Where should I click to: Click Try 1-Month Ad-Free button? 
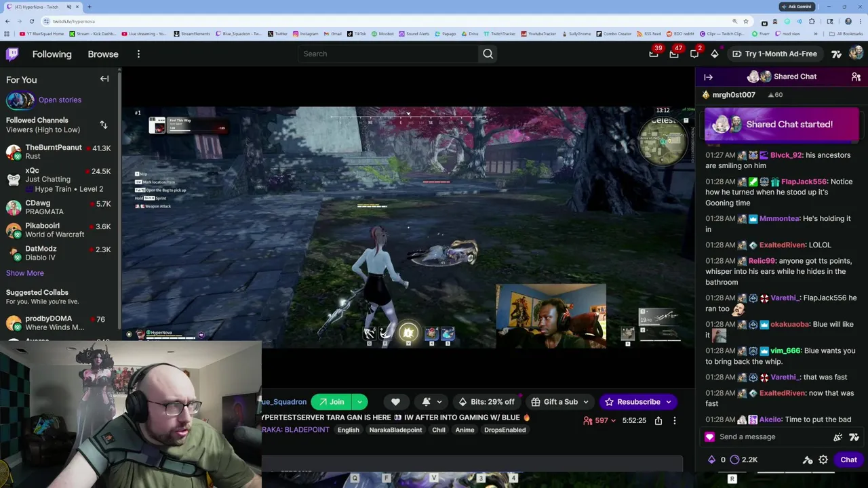(774, 54)
